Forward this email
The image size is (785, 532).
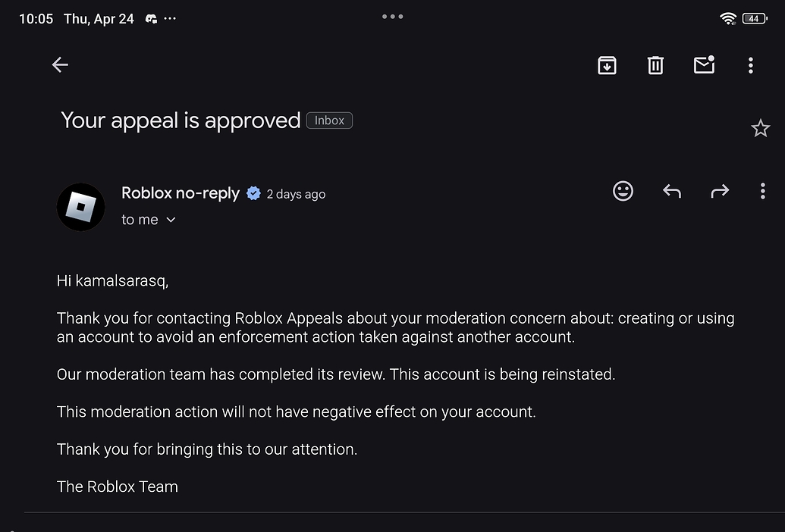719,191
